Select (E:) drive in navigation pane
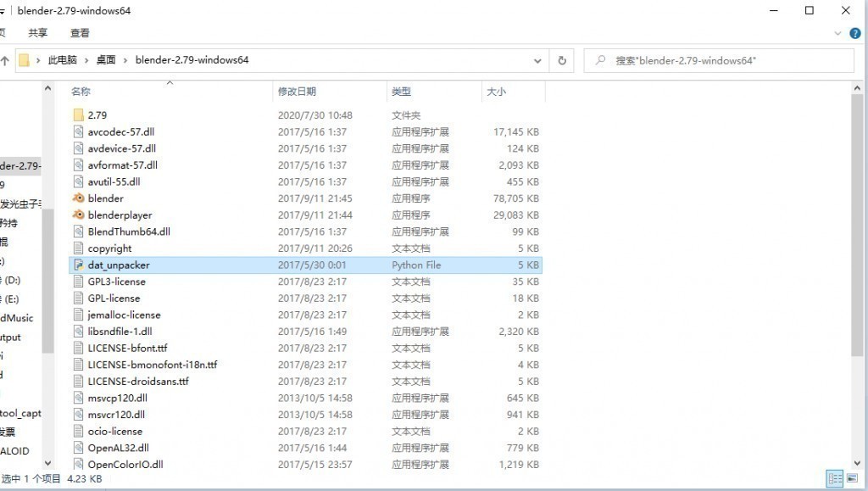This screenshot has height=491, width=868. coord(10,299)
